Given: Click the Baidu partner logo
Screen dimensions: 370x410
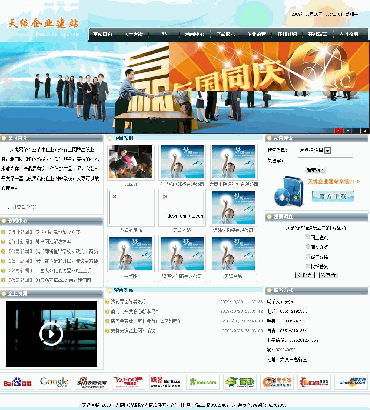Looking at the screenshot, I should point(17,382).
